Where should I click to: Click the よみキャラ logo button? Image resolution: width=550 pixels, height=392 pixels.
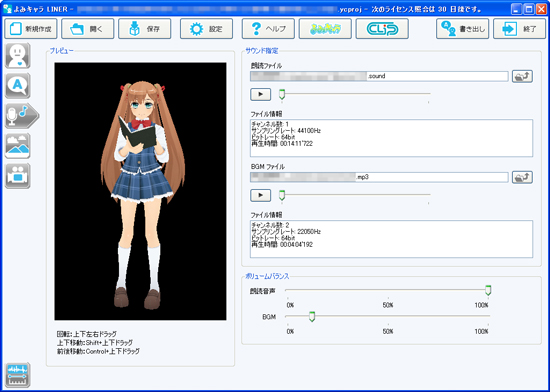325,29
